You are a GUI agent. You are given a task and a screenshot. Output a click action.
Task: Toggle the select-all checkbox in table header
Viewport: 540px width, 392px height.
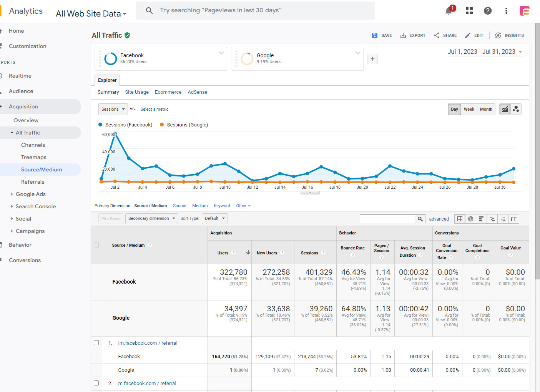[96, 245]
